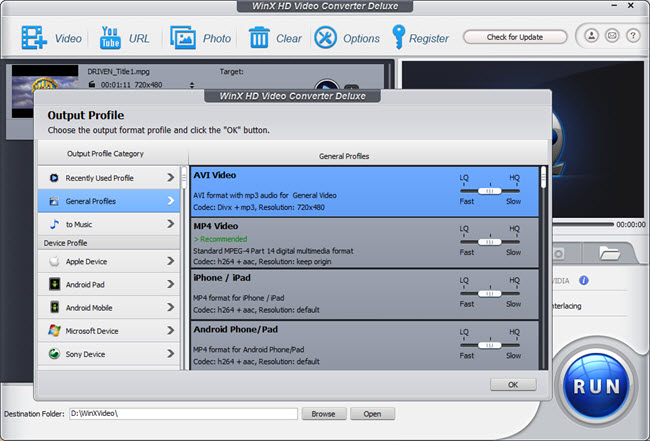Image resolution: width=650 pixels, height=441 pixels.
Task: Expand the to Music chevron
Action: [x=170, y=224]
